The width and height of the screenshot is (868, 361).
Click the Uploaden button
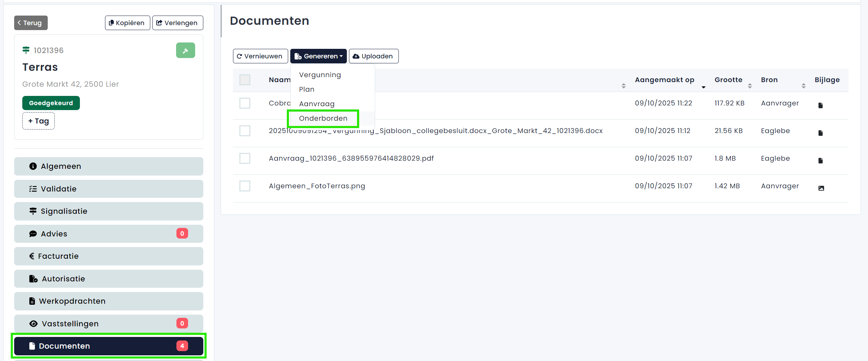[x=374, y=56]
